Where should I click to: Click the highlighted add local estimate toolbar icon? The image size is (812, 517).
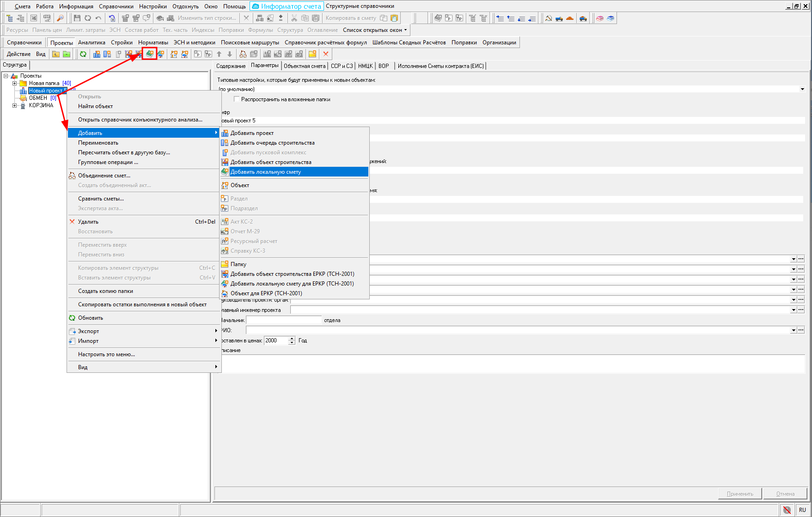click(149, 54)
